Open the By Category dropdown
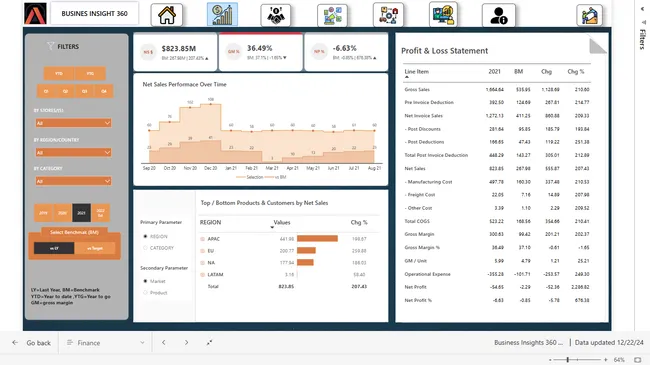The image size is (650, 365). [x=73, y=181]
